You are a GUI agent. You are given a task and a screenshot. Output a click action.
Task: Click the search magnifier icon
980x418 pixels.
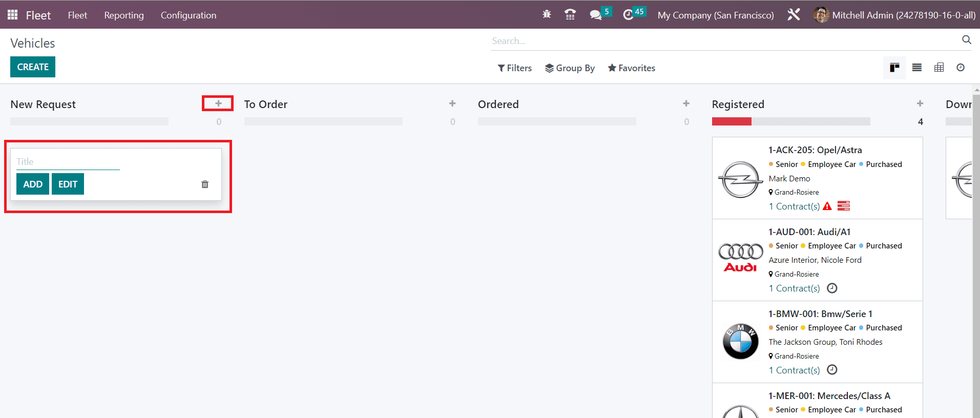tap(967, 40)
